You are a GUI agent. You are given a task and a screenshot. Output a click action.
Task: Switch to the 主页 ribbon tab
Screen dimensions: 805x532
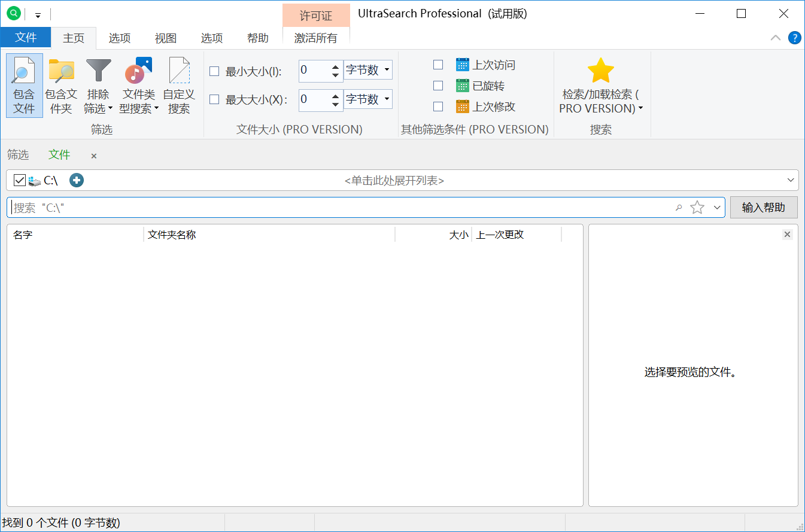coord(74,38)
